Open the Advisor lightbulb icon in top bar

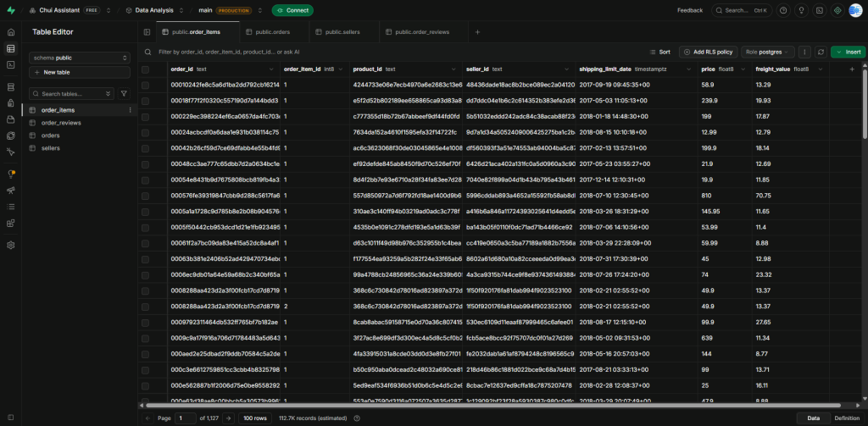(x=801, y=10)
